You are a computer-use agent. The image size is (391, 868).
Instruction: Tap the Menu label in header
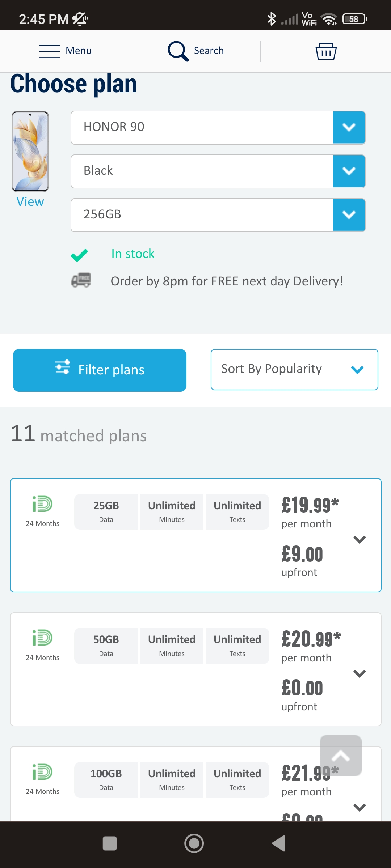pyautogui.click(x=79, y=51)
